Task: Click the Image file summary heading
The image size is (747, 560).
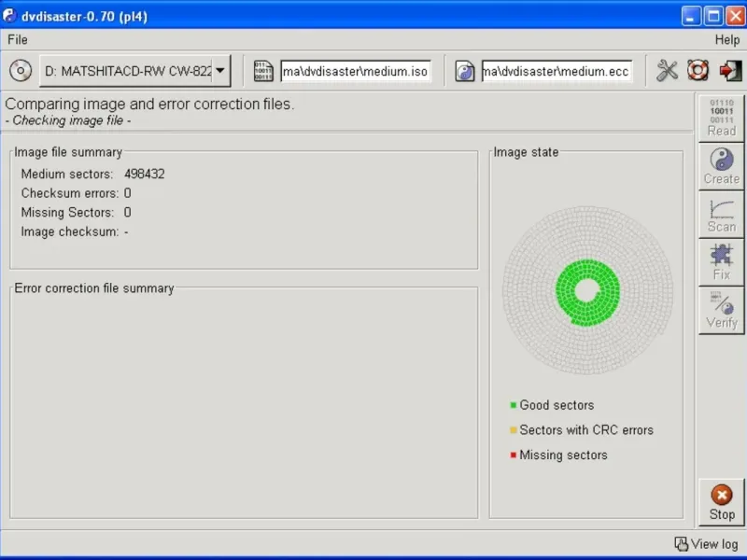Action: pos(68,152)
